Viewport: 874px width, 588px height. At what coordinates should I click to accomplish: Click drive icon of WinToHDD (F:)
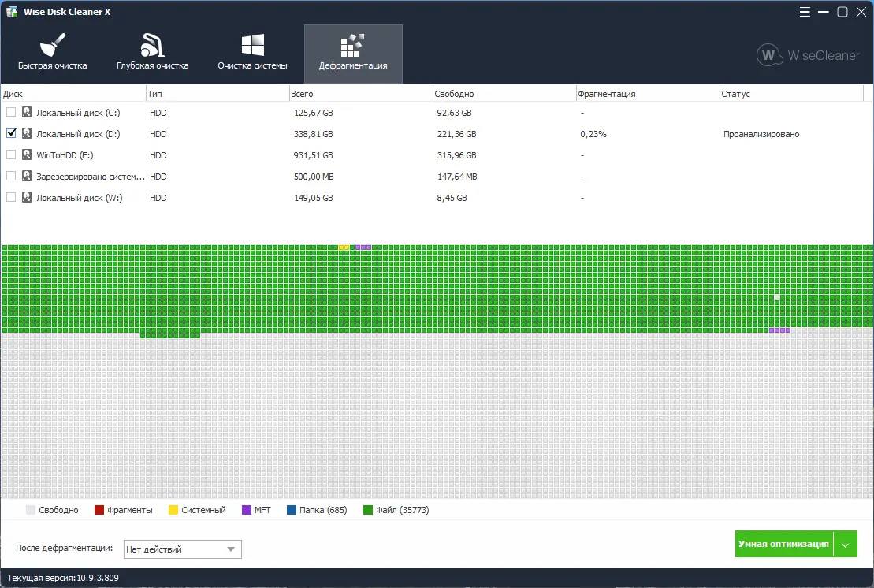pyautogui.click(x=27, y=154)
